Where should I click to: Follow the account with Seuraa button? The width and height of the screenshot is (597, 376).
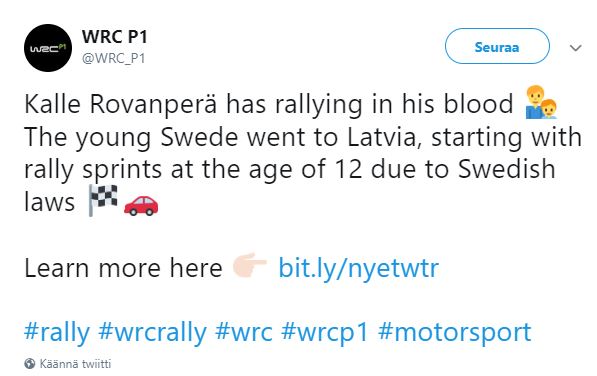pos(497,46)
